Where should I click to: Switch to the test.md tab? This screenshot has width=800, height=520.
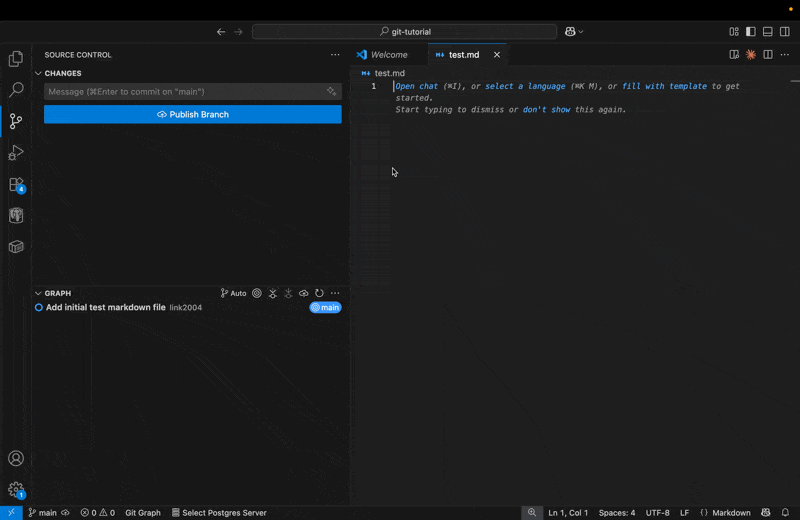pyautogui.click(x=464, y=55)
